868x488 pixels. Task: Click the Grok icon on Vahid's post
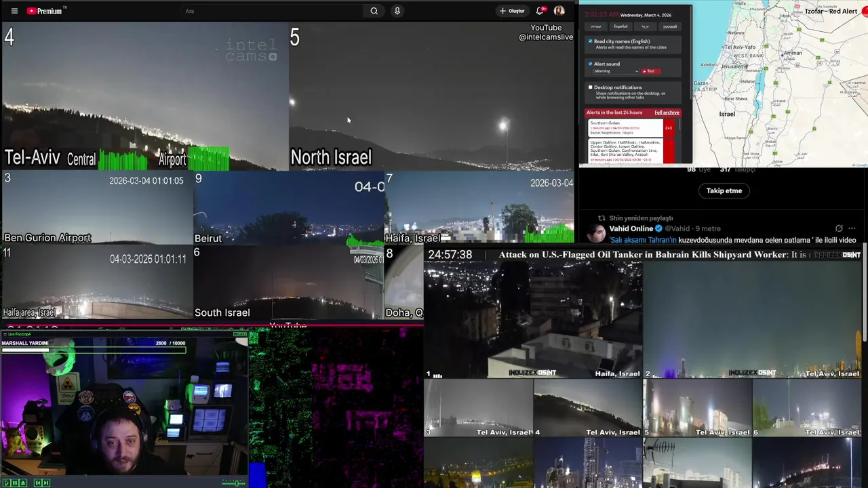[x=839, y=228]
